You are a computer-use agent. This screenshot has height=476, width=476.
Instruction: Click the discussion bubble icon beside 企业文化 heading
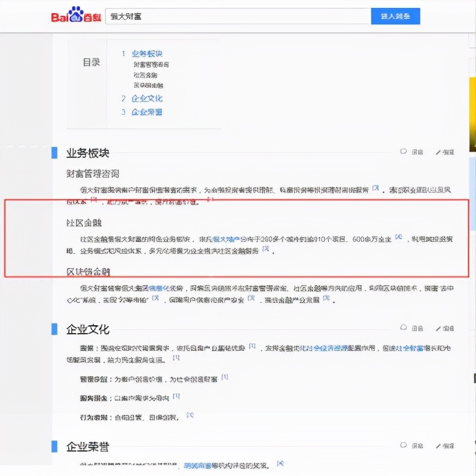click(403, 328)
